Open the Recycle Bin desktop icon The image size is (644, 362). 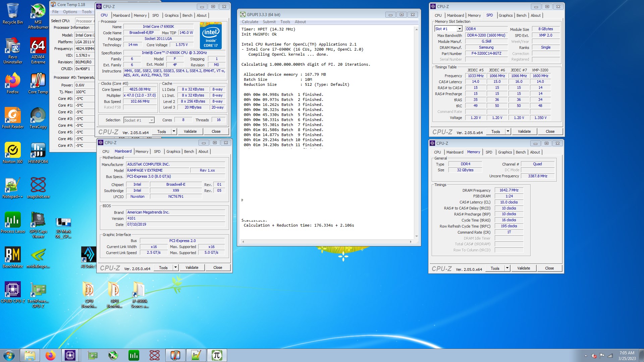click(12, 13)
